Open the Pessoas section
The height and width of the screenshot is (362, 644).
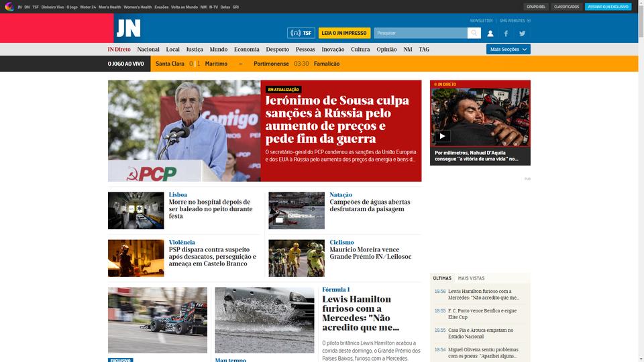305,49
